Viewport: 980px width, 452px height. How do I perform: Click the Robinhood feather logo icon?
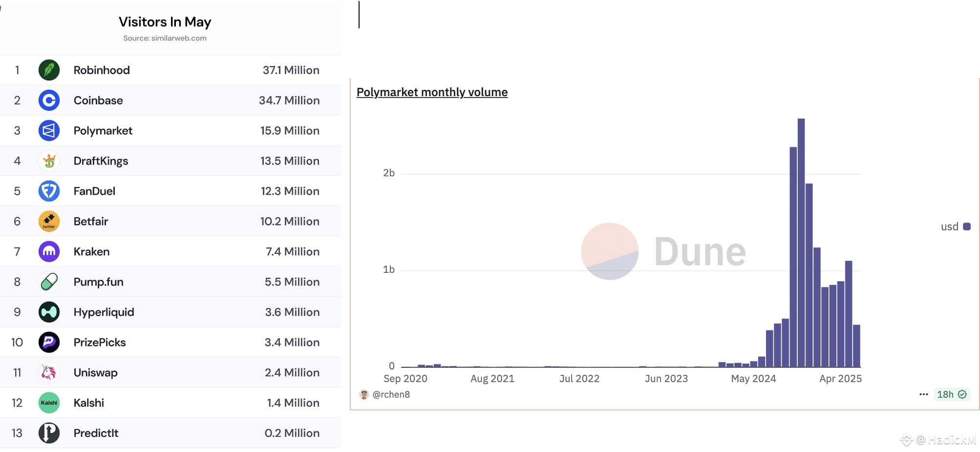pos(49,70)
